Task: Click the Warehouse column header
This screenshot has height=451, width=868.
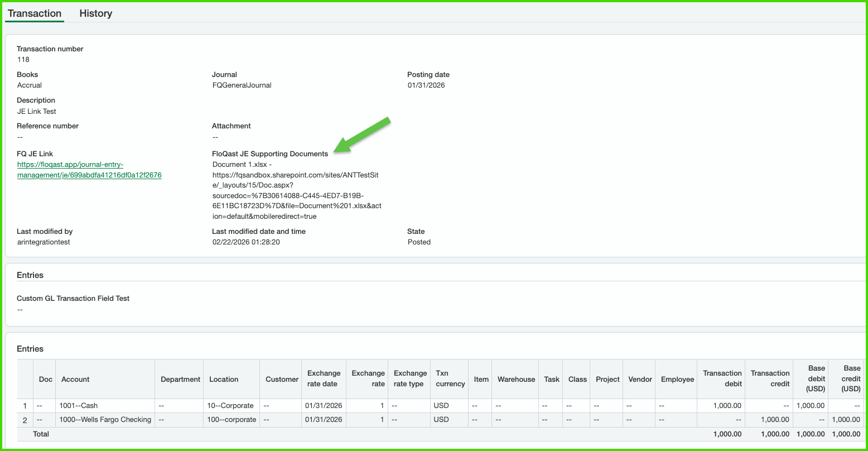Action: pos(516,379)
